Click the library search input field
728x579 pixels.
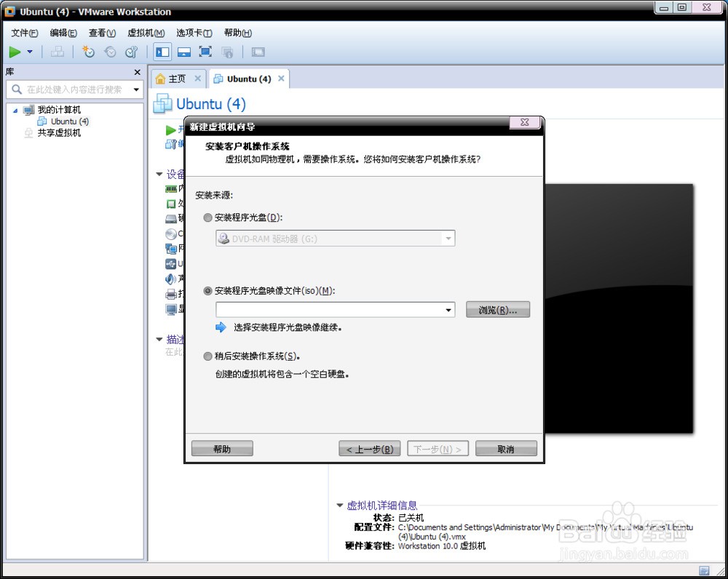pyautogui.click(x=74, y=89)
